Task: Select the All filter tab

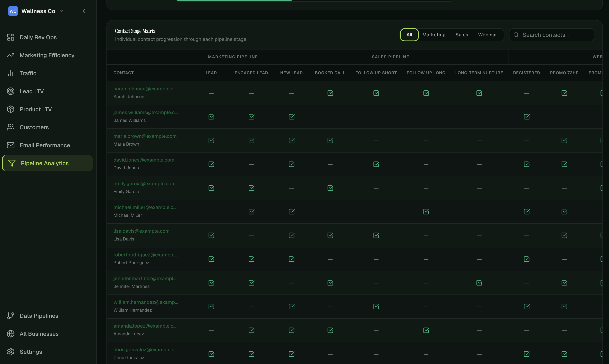Action: point(409,35)
